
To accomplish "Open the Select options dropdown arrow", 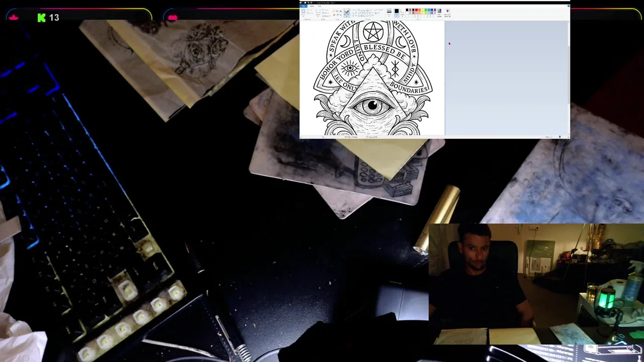I will coord(318,16).
